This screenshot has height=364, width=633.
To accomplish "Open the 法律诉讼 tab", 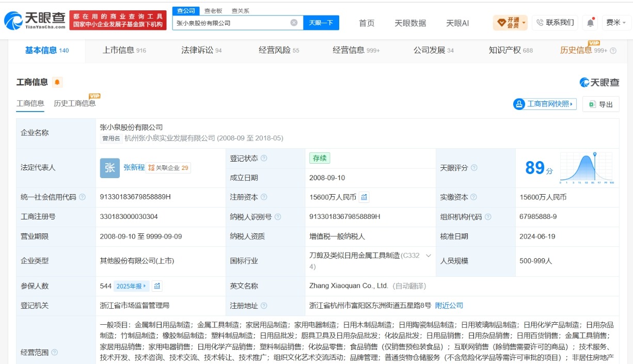I will 201,50.
